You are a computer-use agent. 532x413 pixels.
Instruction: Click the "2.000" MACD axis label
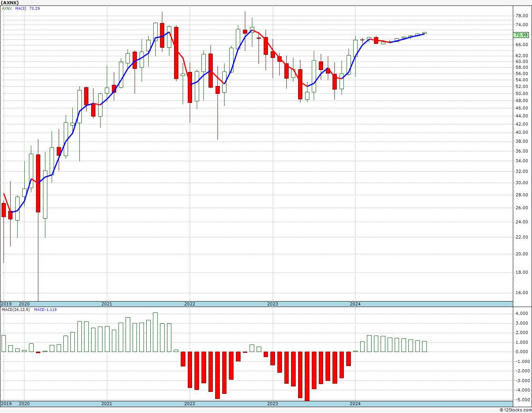click(523, 332)
